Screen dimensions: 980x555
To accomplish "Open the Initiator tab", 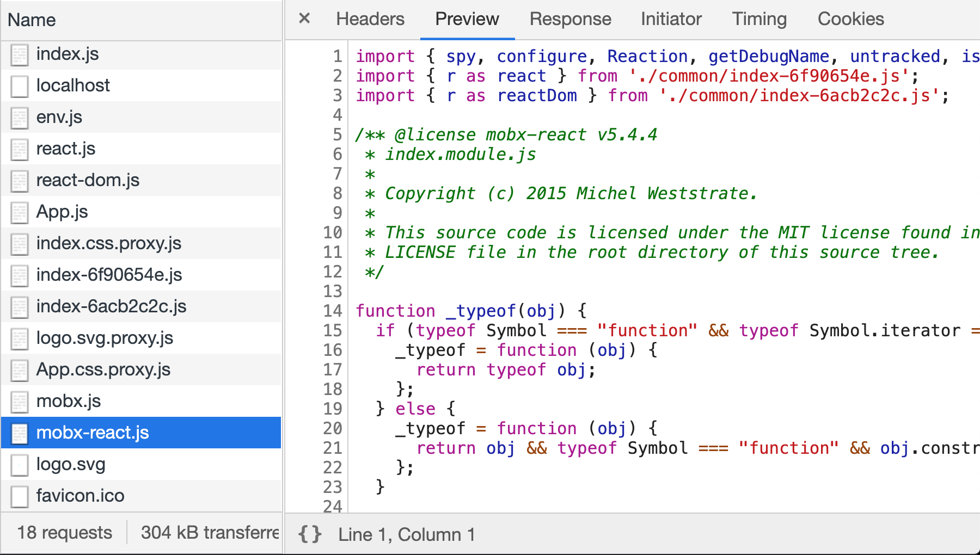I will (671, 19).
